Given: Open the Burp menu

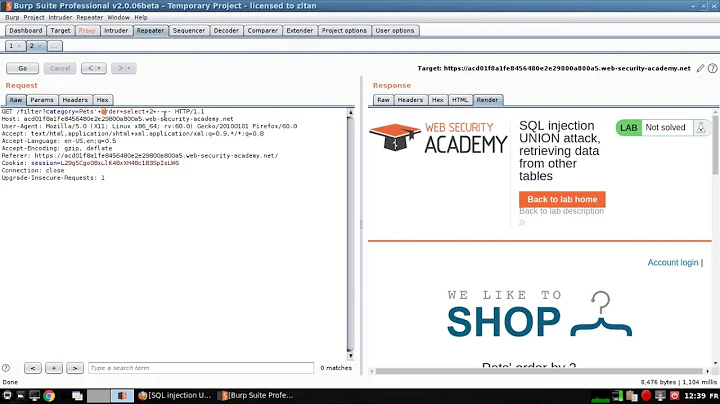Looking at the screenshot, I should (12, 17).
